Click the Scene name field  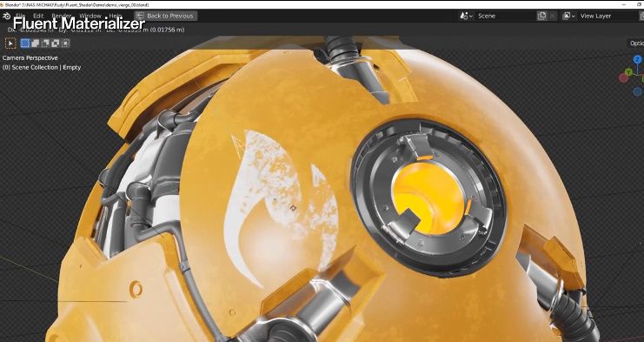point(505,16)
